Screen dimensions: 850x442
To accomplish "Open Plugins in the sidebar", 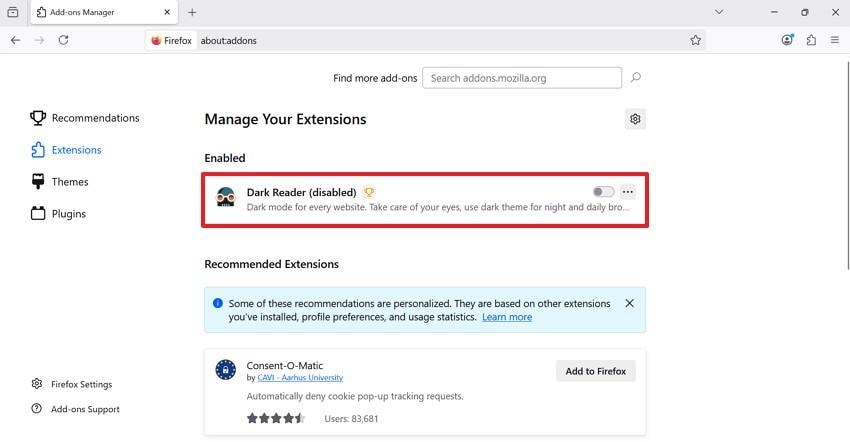I will pos(59,214).
